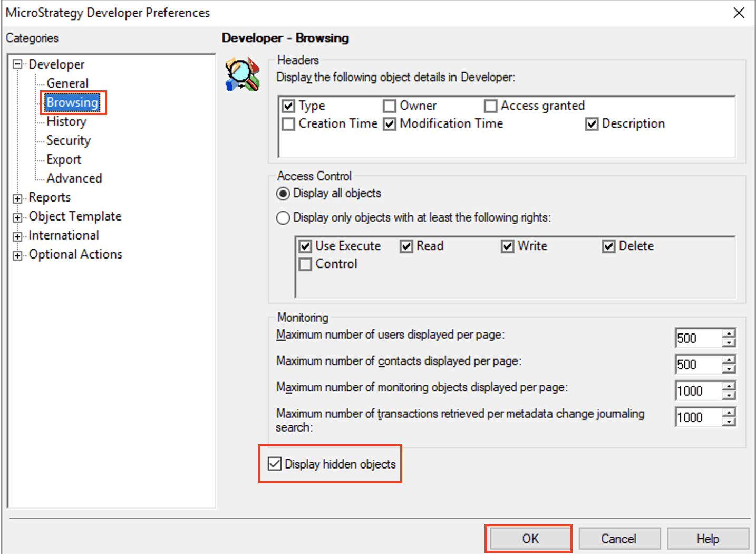Close the Preferences dialog window
Viewport: 756px width, 554px height.
(739, 13)
